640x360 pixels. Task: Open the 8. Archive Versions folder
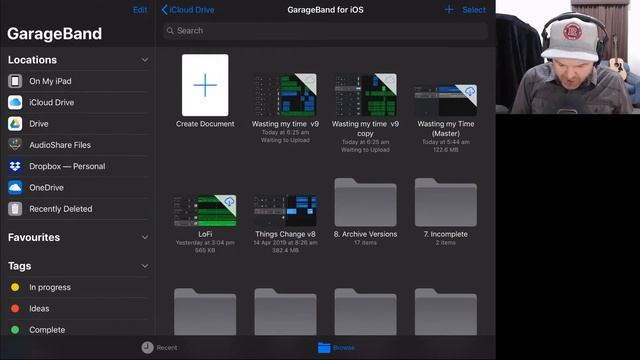click(365, 202)
